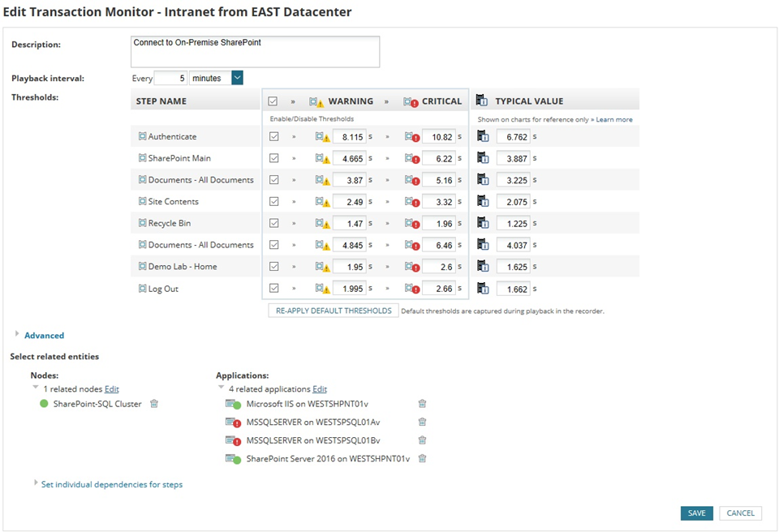Remove MSSQLSERVER on WESTSPSQL01Bv application
Image resolution: width=779 pixels, height=532 pixels.
(422, 440)
